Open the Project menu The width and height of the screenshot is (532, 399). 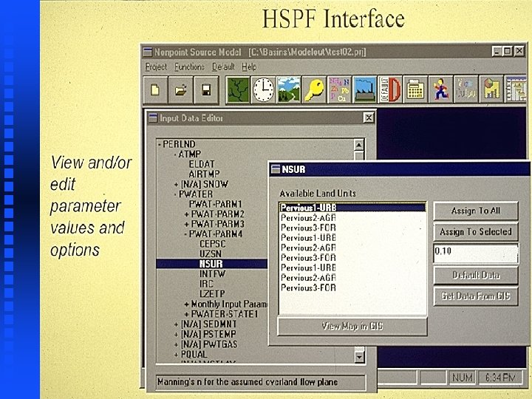click(156, 66)
